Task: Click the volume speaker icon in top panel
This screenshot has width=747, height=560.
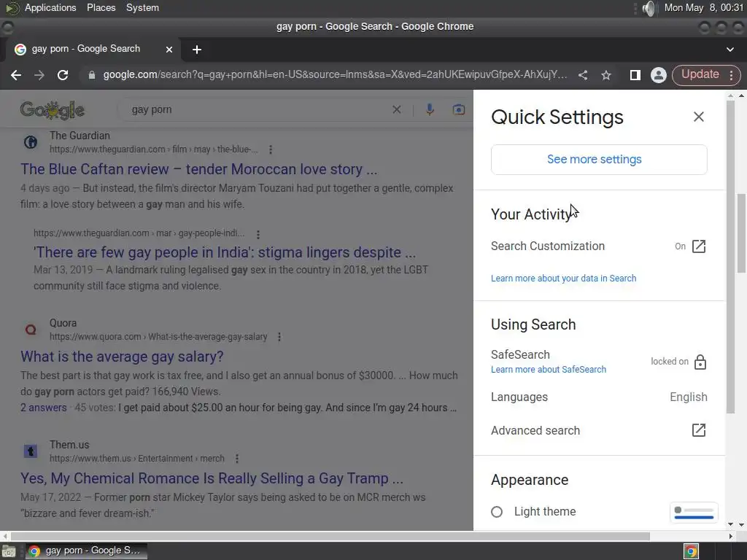Action: [x=649, y=8]
